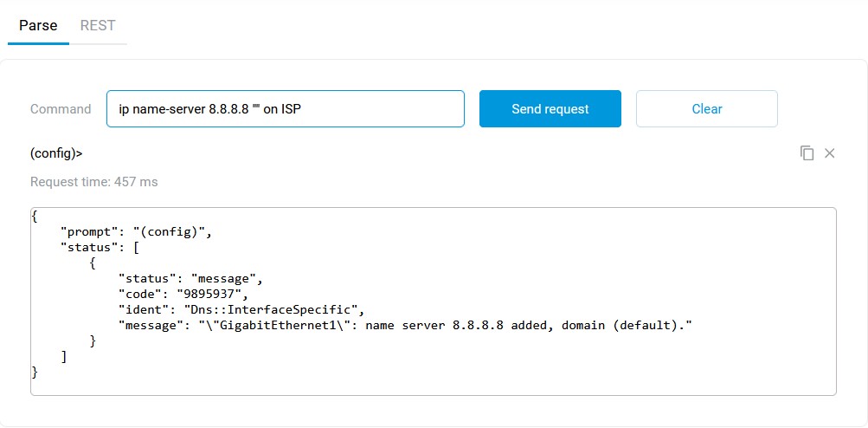
Task: Click the Clear button
Action: [706, 109]
